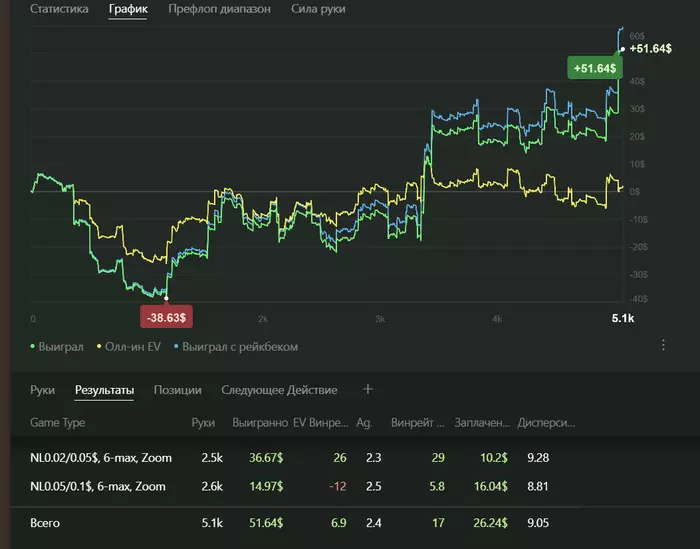
Task: Open the chart options three-dot menu
Action: pyautogui.click(x=663, y=345)
